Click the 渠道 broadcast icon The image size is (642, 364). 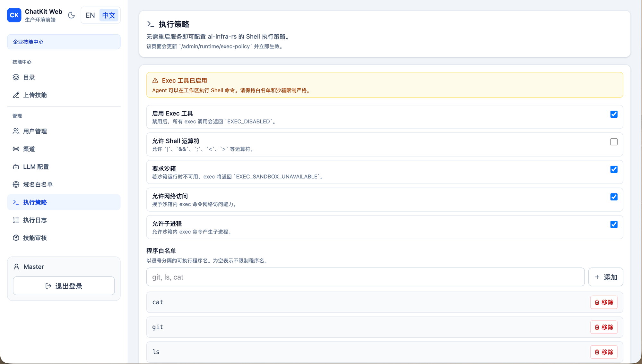(x=16, y=149)
